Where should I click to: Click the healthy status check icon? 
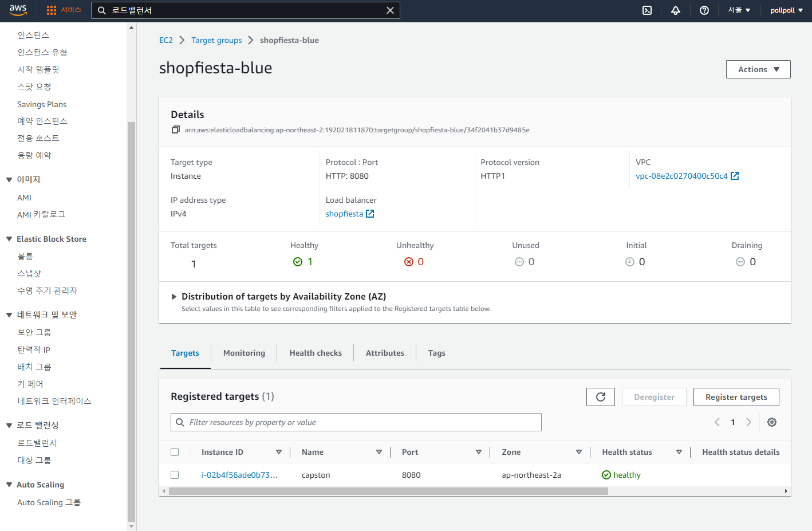pyautogui.click(x=298, y=262)
